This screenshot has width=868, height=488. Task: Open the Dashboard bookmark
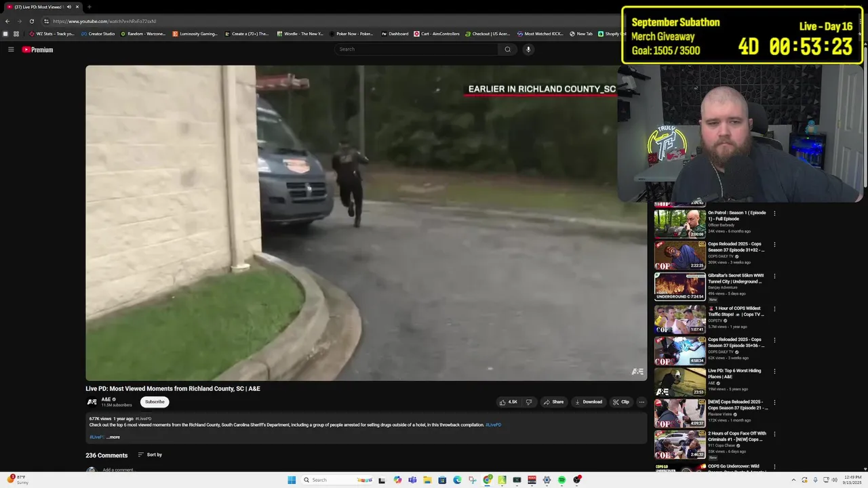pyautogui.click(x=395, y=34)
